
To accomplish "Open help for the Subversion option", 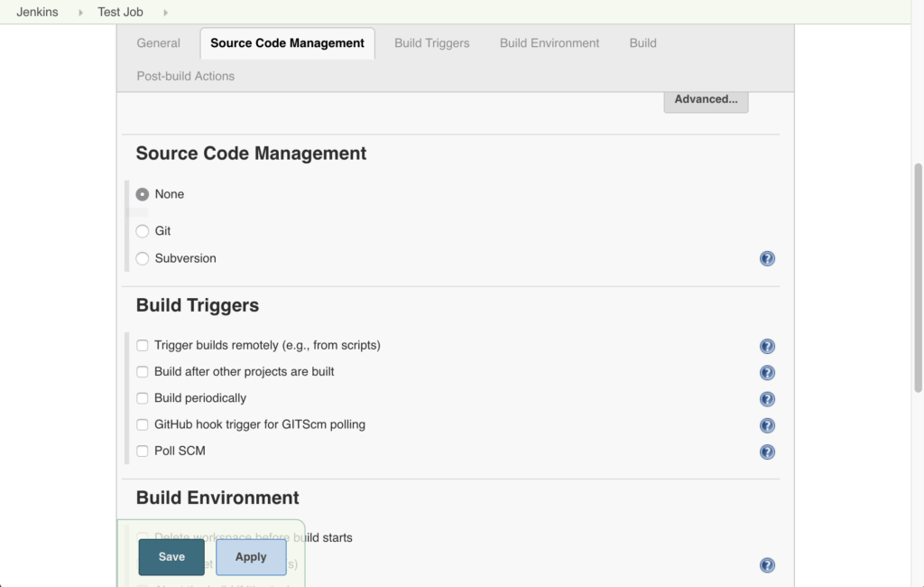I will 767,258.
